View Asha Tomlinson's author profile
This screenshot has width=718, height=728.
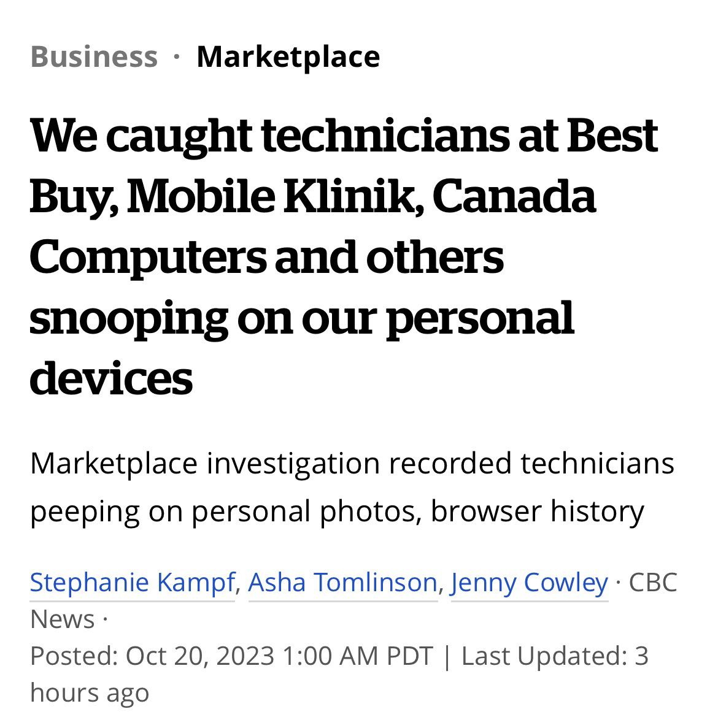tap(343, 582)
